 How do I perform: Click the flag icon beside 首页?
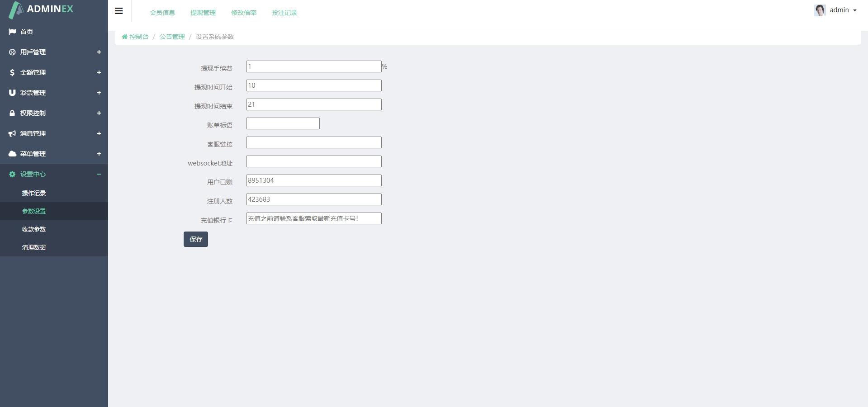pos(12,32)
